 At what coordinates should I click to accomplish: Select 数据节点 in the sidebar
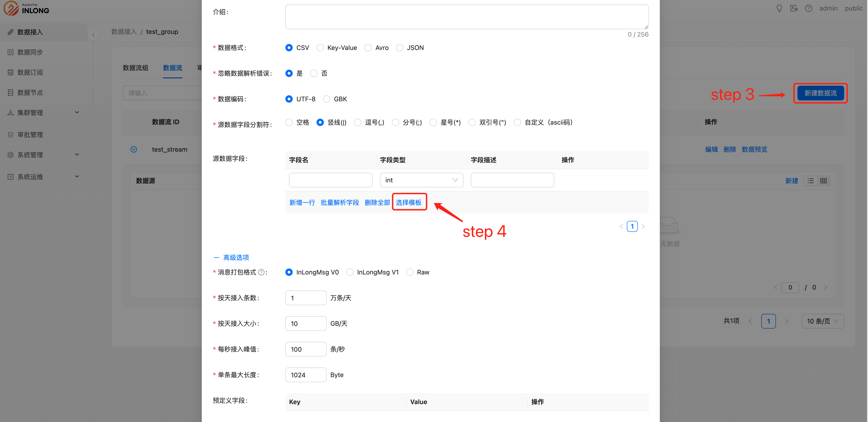tap(30, 92)
